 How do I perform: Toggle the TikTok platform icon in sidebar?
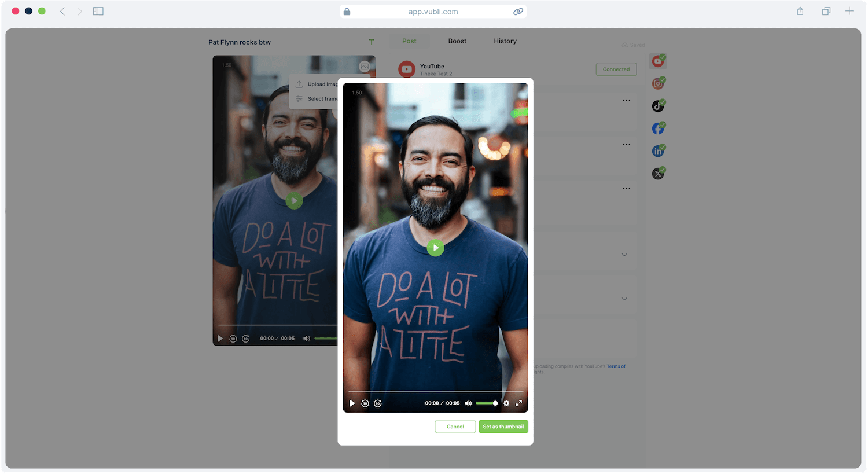pyautogui.click(x=658, y=106)
